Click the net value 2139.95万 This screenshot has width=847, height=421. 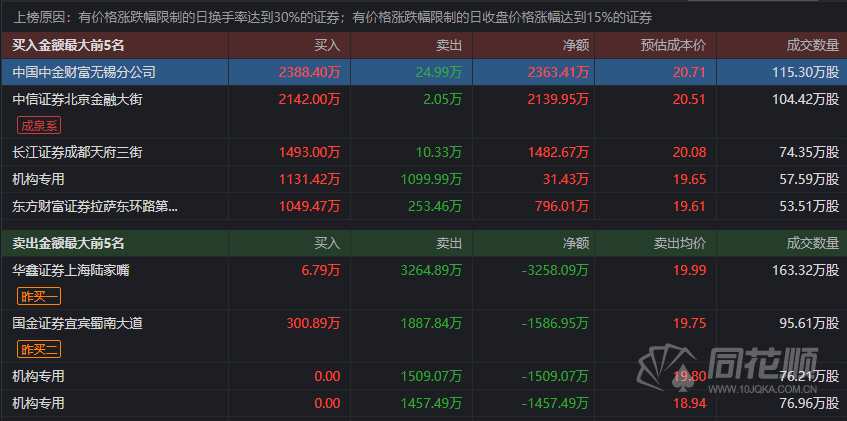click(x=559, y=99)
